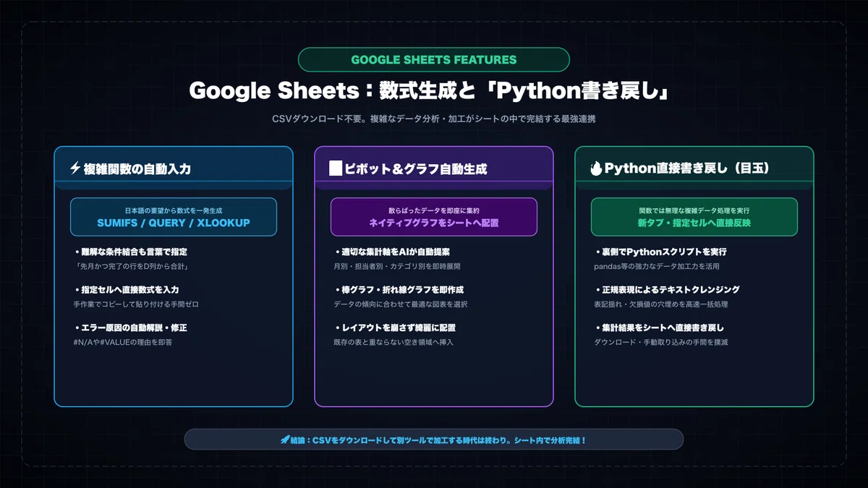Select the bullet 集計結果をシートへ直接書き戻し
This screenshot has width=868, height=488.
659,328
